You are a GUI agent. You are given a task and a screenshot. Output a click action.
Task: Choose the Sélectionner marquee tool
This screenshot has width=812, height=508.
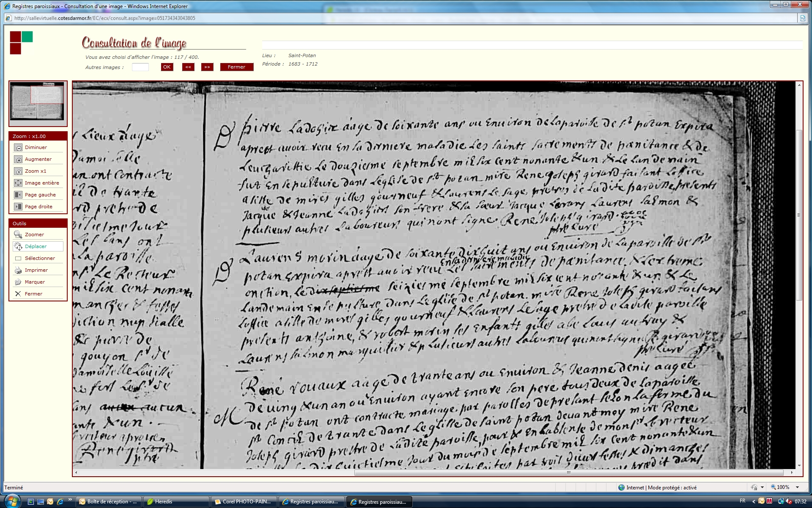[18, 258]
